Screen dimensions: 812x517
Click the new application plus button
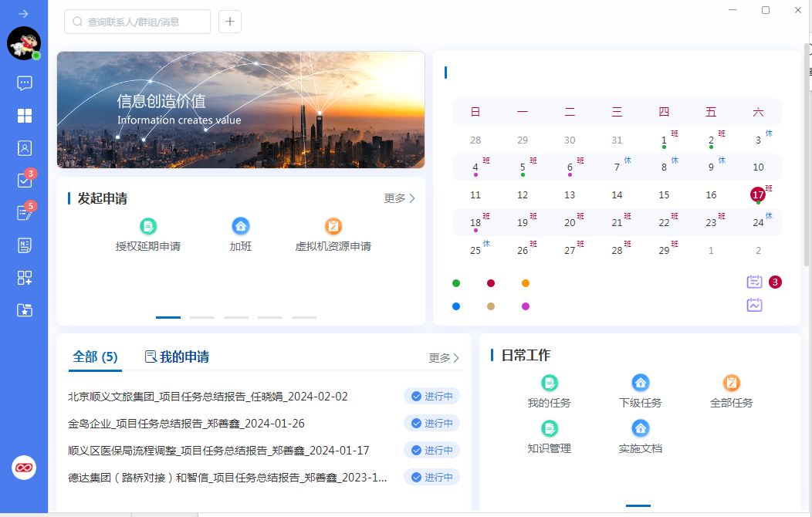point(229,22)
